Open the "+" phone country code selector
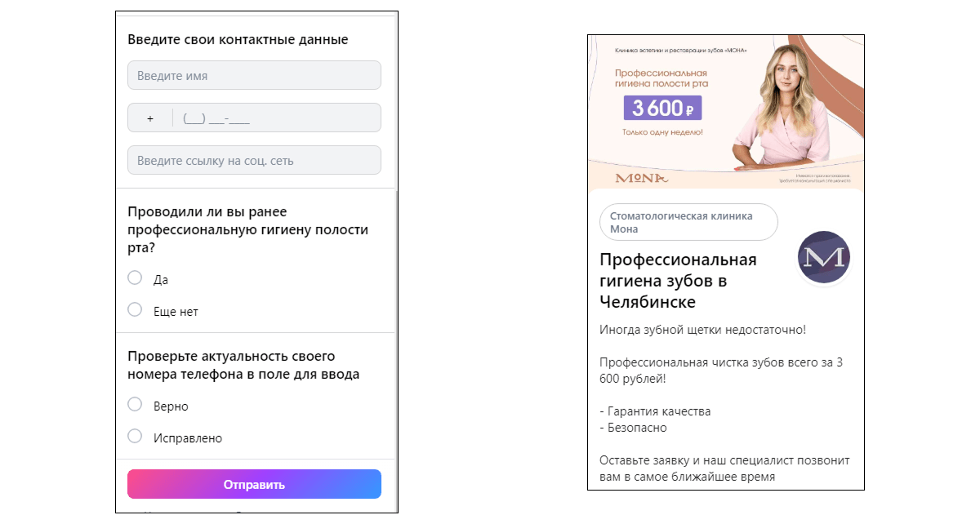 pyautogui.click(x=150, y=118)
